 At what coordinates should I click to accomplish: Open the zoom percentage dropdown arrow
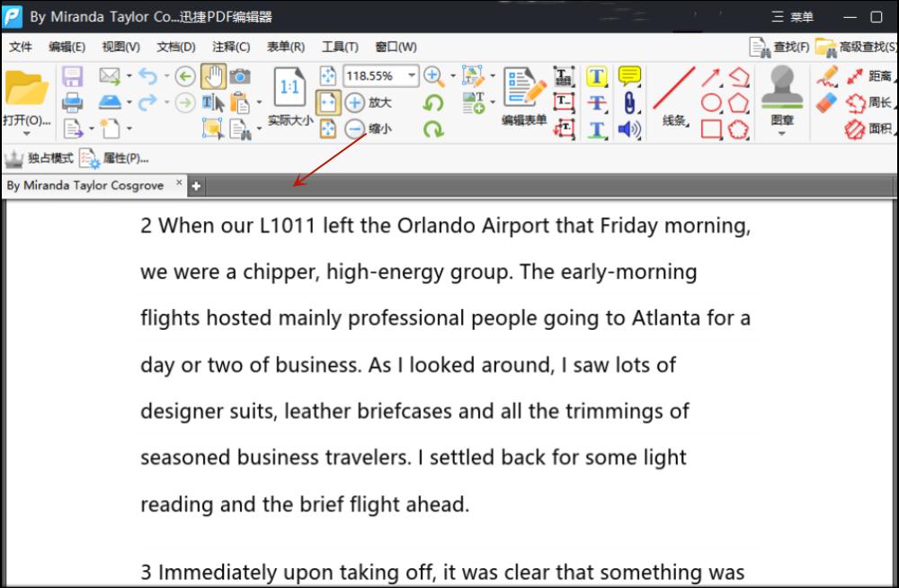(412, 76)
